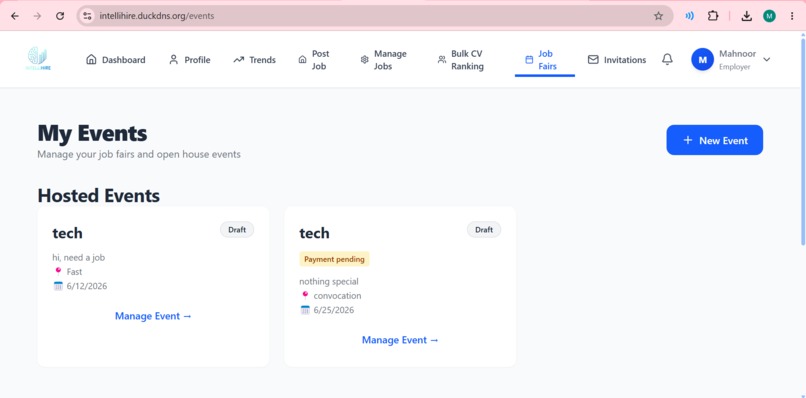The width and height of the screenshot is (806, 398).
Task: Open Chrome three-dot menu
Action: pos(792,16)
